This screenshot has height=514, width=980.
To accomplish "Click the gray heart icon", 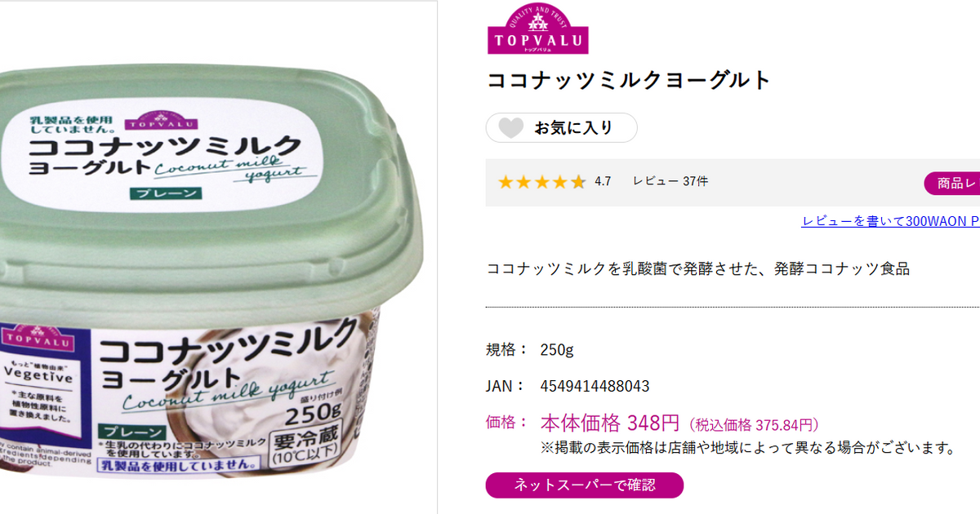I will tap(510, 128).
